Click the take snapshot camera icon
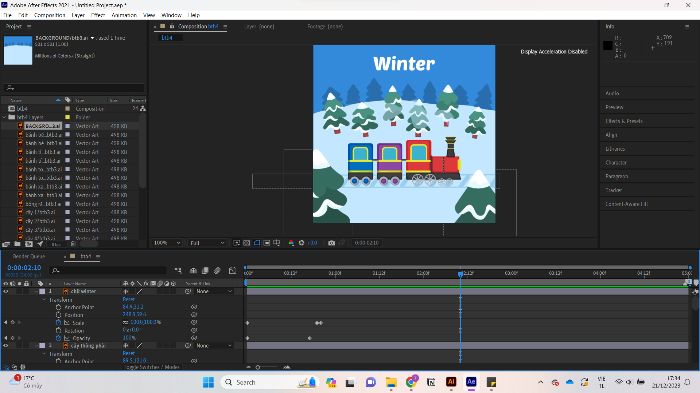This screenshot has height=393, width=700. point(331,243)
